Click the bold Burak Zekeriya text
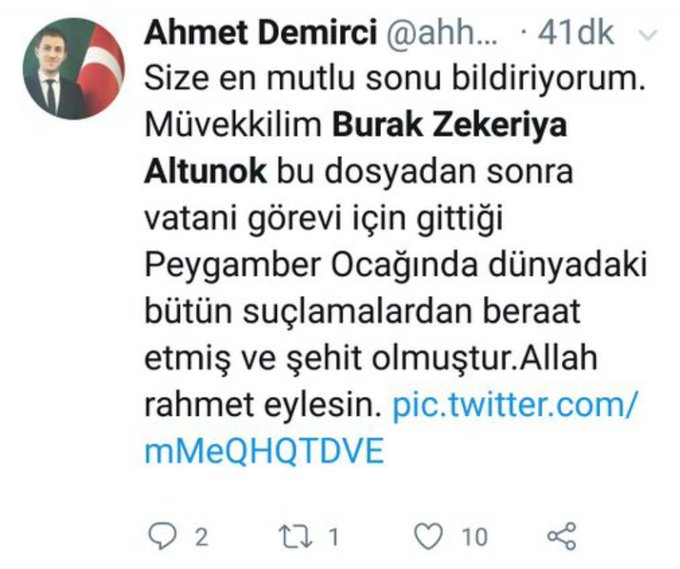680x569 pixels. click(x=450, y=126)
